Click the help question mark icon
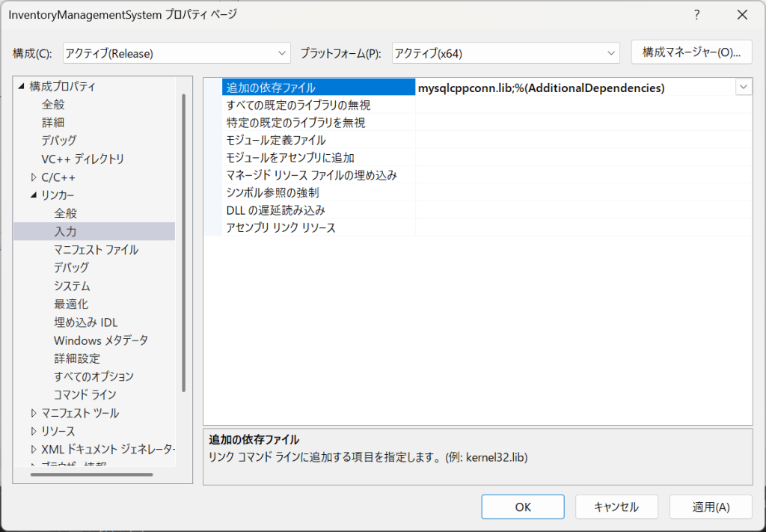Image resolution: width=766 pixels, height=532 pixels. click(696, 15)
